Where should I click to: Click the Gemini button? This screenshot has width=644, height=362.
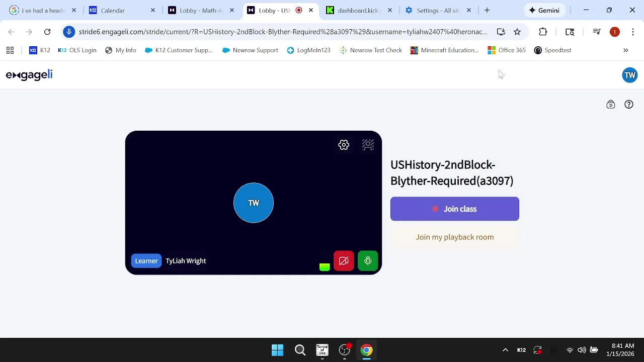click(x=544, y=10)
